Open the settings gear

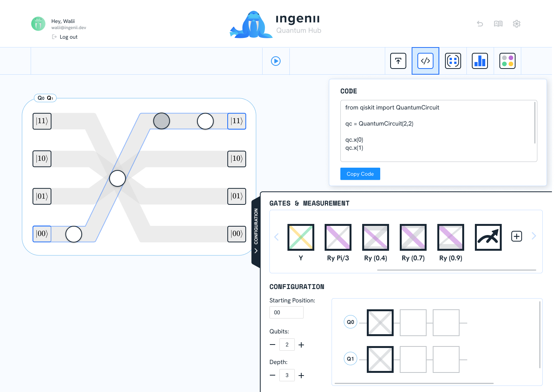coord(517,24)
